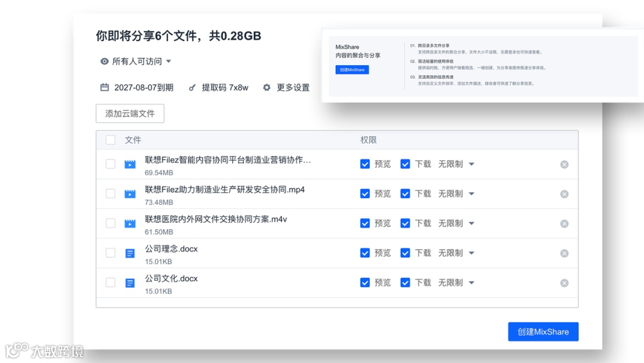The height and width of the screenshot is (363, 644).
Task: Open 无限制 dropdown for 69.54MB video
Action: coord(456,164)
